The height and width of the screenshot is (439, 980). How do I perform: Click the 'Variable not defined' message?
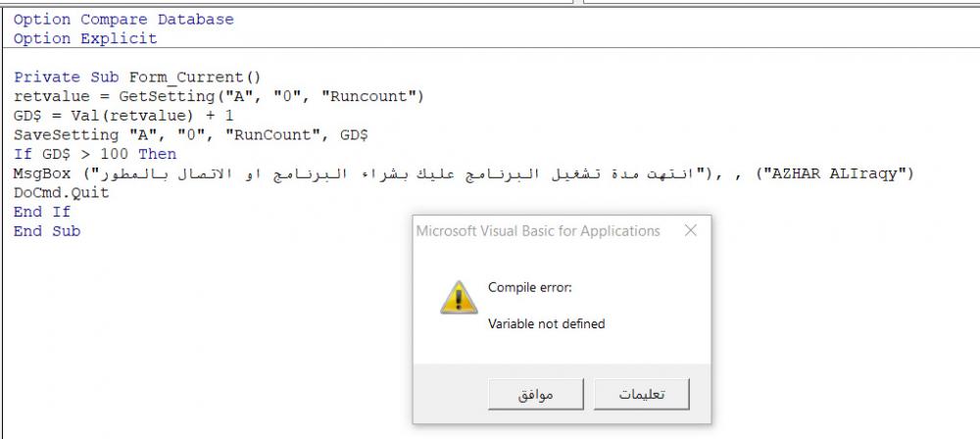(x=546, y=323)
